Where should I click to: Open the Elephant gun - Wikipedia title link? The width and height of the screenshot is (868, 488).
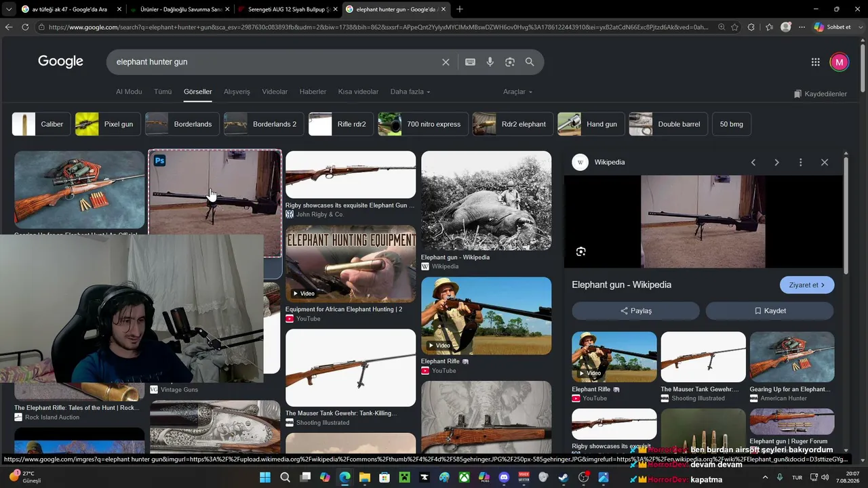[x=622, y=285]
